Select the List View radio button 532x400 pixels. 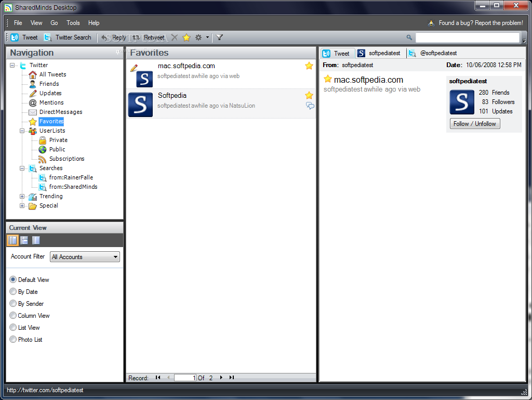13,327
